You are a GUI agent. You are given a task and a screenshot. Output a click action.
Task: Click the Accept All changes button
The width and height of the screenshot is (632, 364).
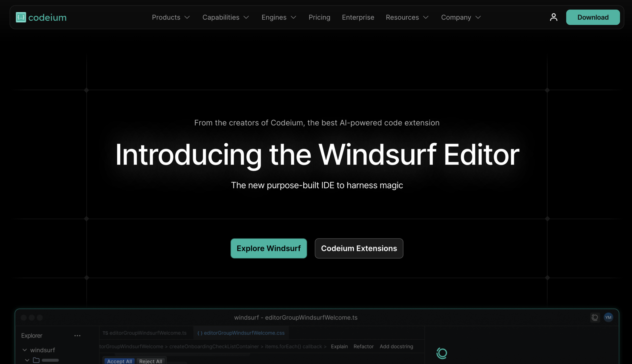[x=119, y=361]
